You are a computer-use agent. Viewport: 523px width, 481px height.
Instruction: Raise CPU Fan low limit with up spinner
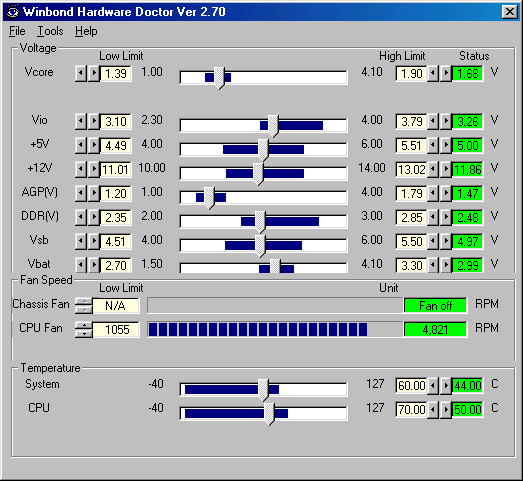point(84,326)
